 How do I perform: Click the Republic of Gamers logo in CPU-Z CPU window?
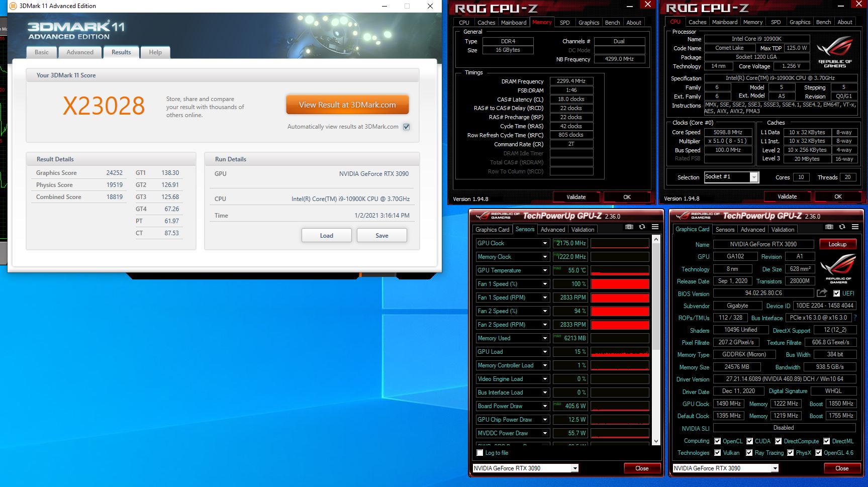tap(835, 52)
